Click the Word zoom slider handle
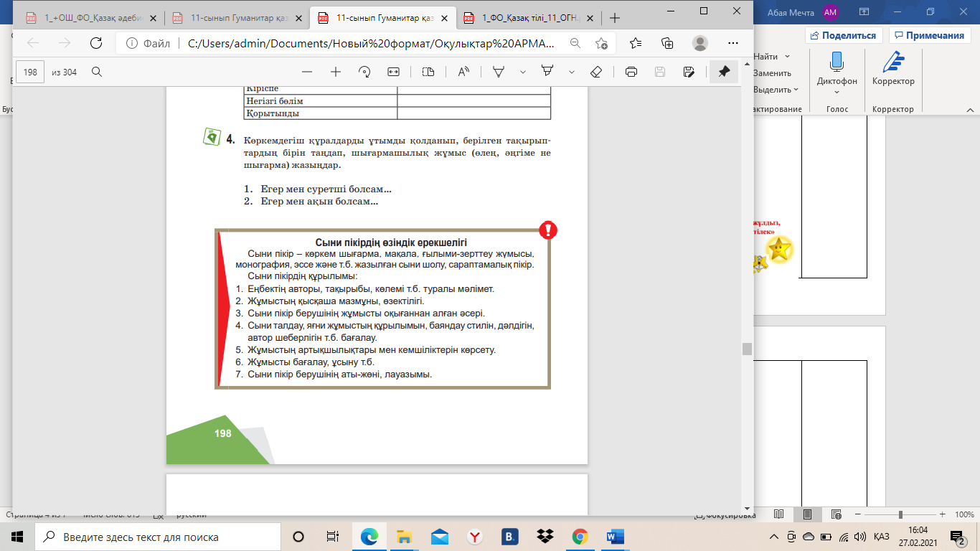980x551 pixels. pos(900,514)
